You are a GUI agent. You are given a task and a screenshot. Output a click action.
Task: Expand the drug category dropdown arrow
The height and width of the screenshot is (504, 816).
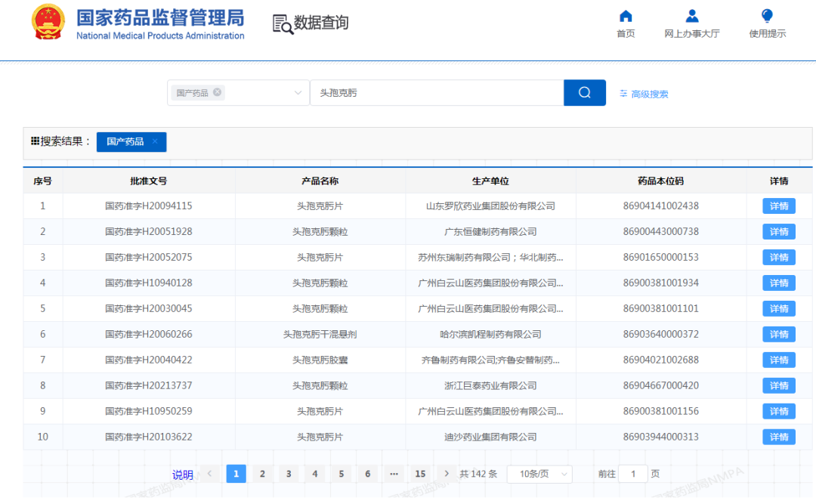coord(297,92)
